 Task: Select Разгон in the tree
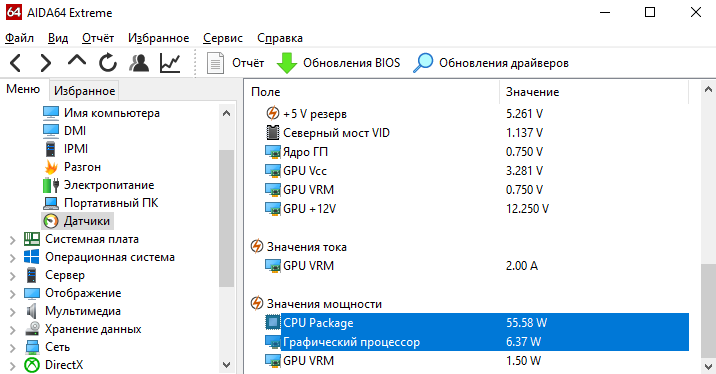click(82, 167)
